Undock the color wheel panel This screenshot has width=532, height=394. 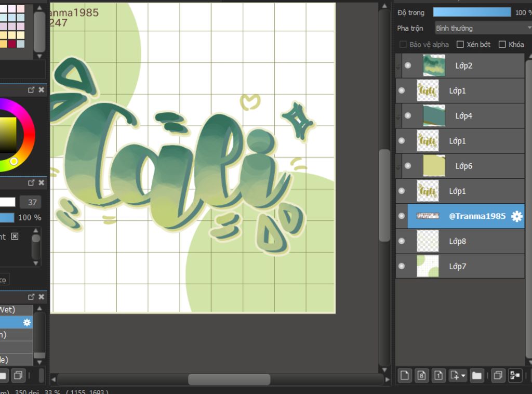31,89
